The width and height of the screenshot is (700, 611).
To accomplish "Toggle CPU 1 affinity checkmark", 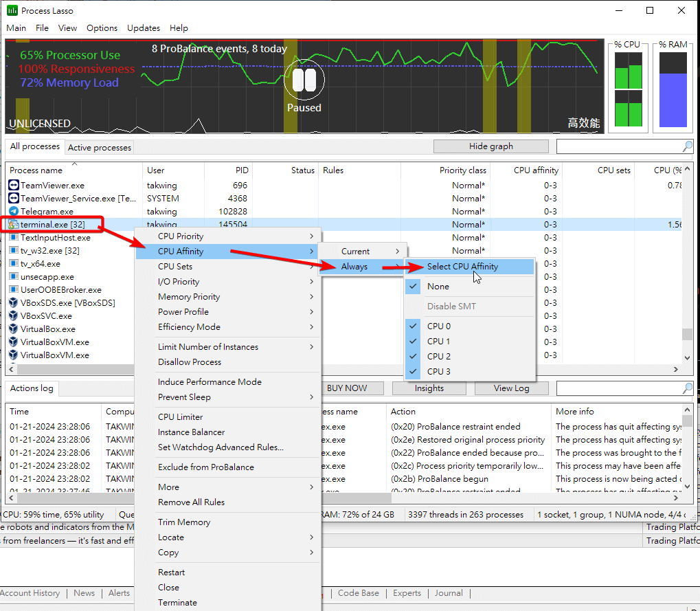I will pos(413,341).
